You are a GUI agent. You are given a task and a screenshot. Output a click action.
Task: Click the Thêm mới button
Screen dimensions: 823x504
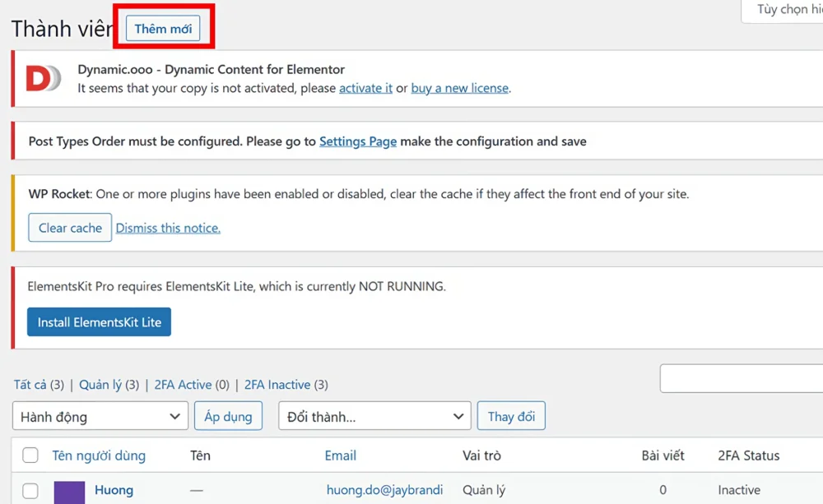(x=163, y=28)
